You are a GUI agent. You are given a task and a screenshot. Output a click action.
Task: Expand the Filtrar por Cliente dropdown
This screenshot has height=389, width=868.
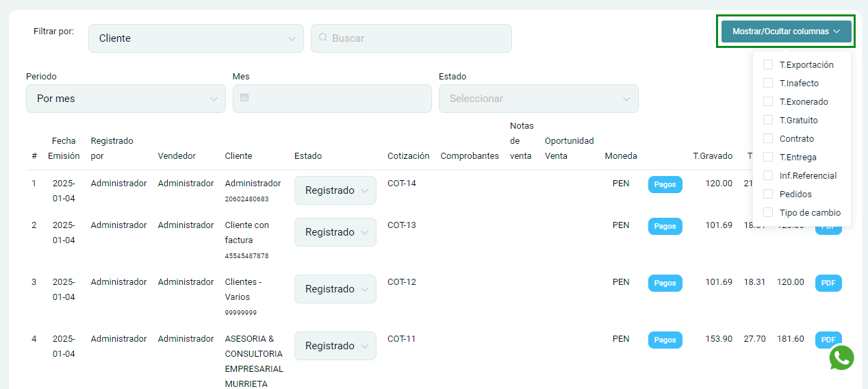[x=196, y=38]
